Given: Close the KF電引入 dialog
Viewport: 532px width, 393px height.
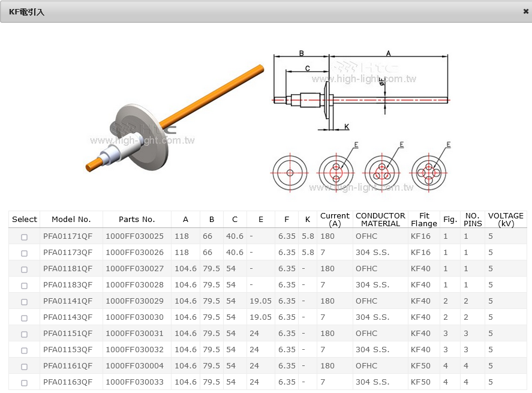Looking at the screenshot, I should click(x=525, y=11).
